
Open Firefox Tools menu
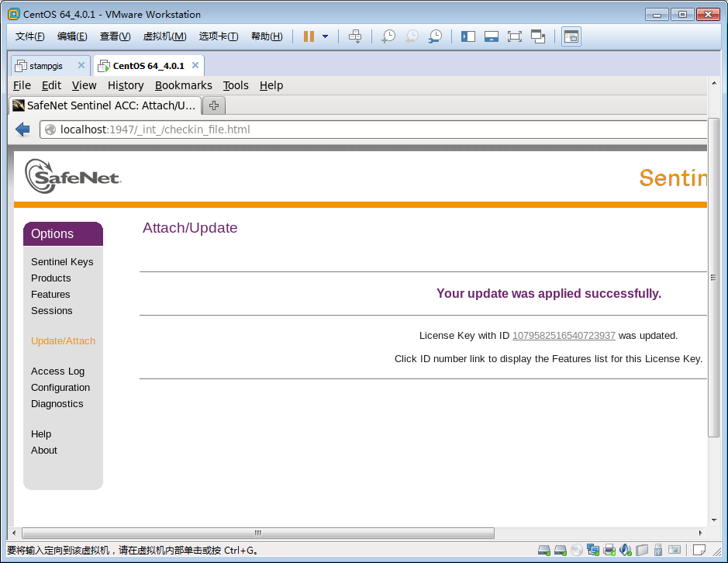[236, 85]
